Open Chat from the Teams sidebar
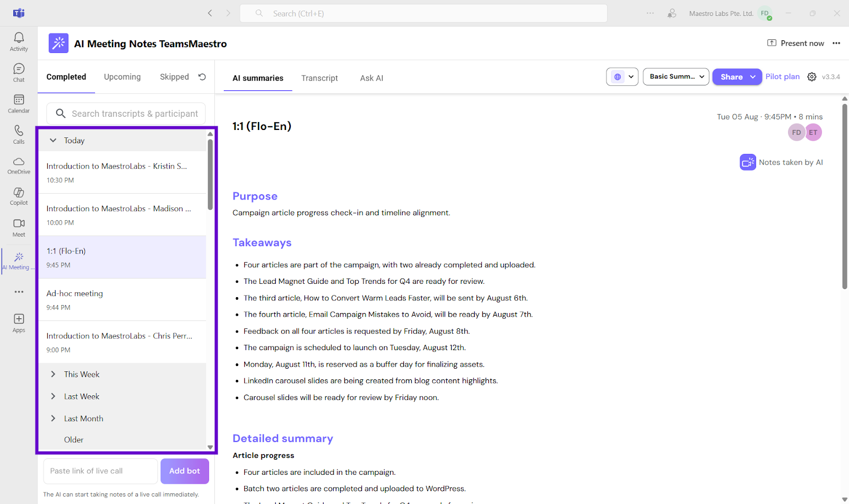Image resolution: width=849 pixels, height=504 pixels. click(19, 73)
